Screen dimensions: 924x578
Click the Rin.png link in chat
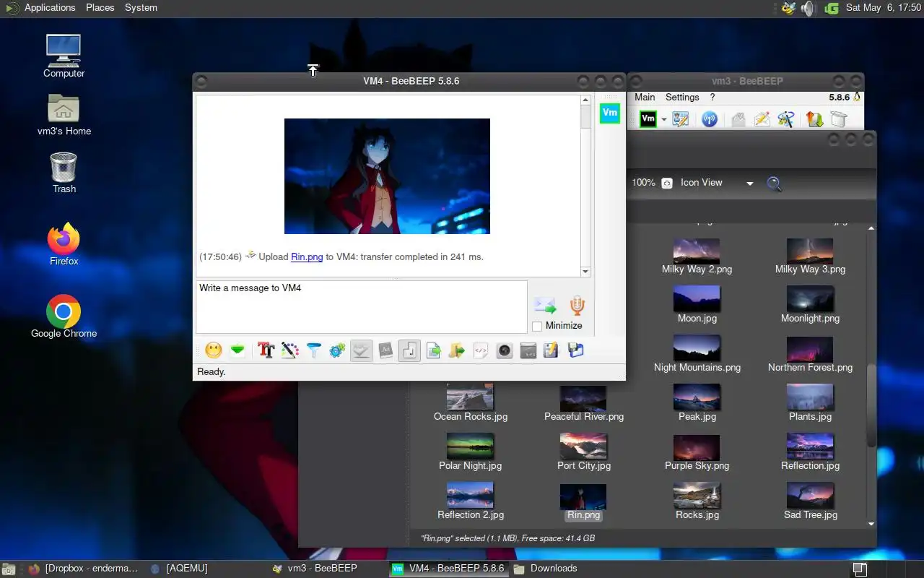pos(307,256)
